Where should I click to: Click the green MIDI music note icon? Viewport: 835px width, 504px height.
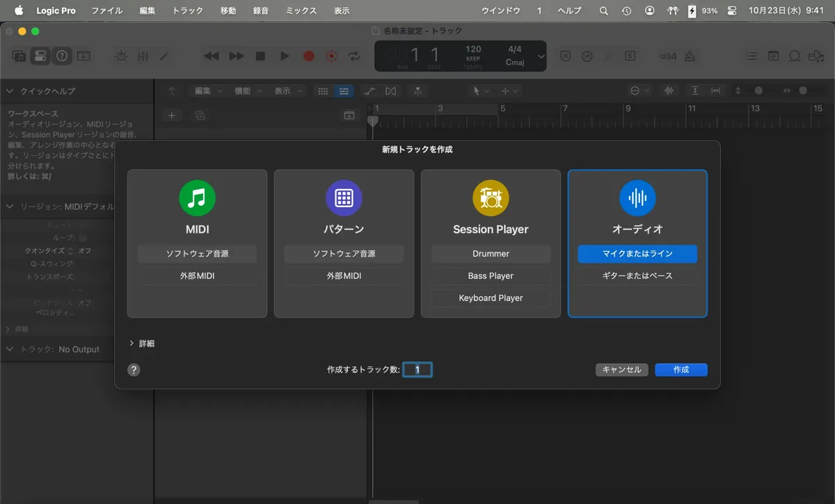coord(198,198)
